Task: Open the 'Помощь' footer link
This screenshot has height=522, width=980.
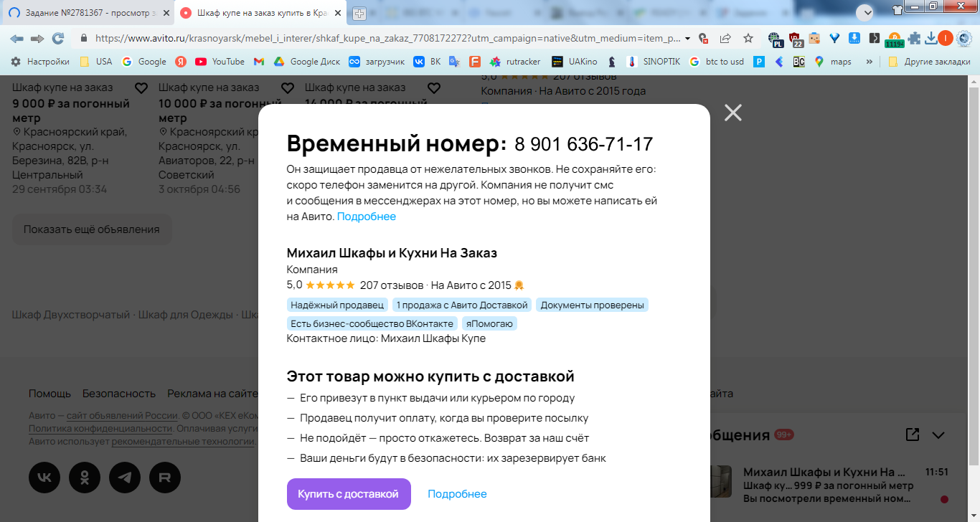Action: (50, 393)
